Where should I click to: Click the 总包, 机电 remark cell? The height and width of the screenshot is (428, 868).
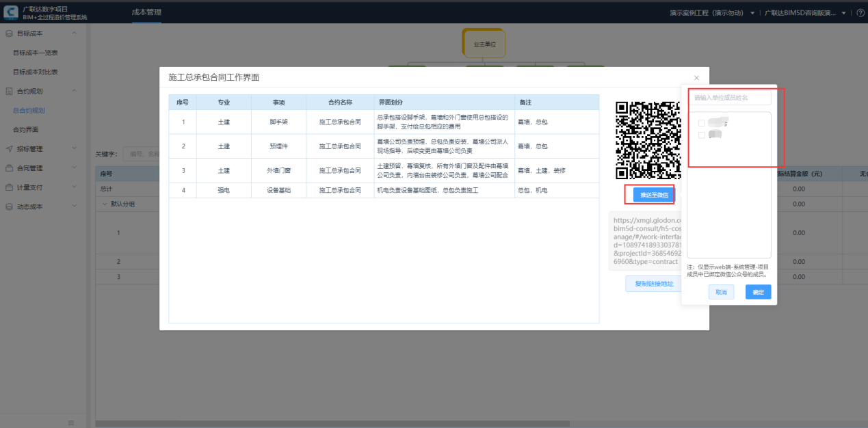tap(557, 190)
